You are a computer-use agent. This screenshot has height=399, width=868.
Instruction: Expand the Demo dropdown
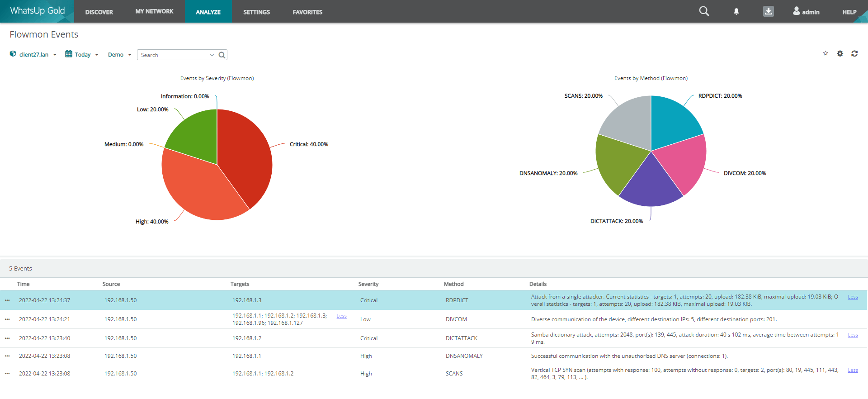[119, 55]
